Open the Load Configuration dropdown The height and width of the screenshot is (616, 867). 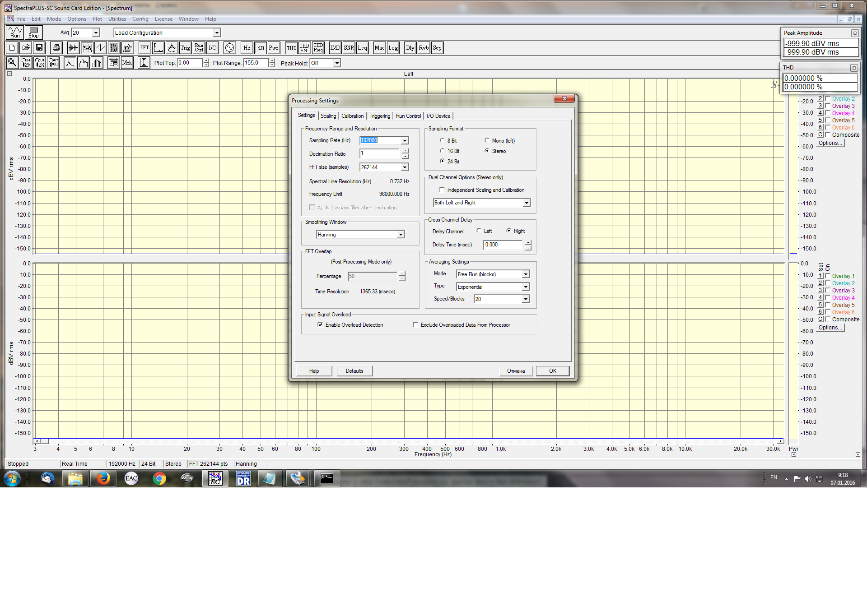point(217,33)
